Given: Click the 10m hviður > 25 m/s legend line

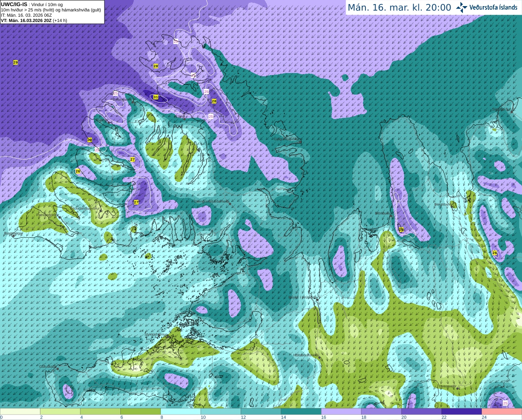Looking at the screenshot, I should click(51, 10).
